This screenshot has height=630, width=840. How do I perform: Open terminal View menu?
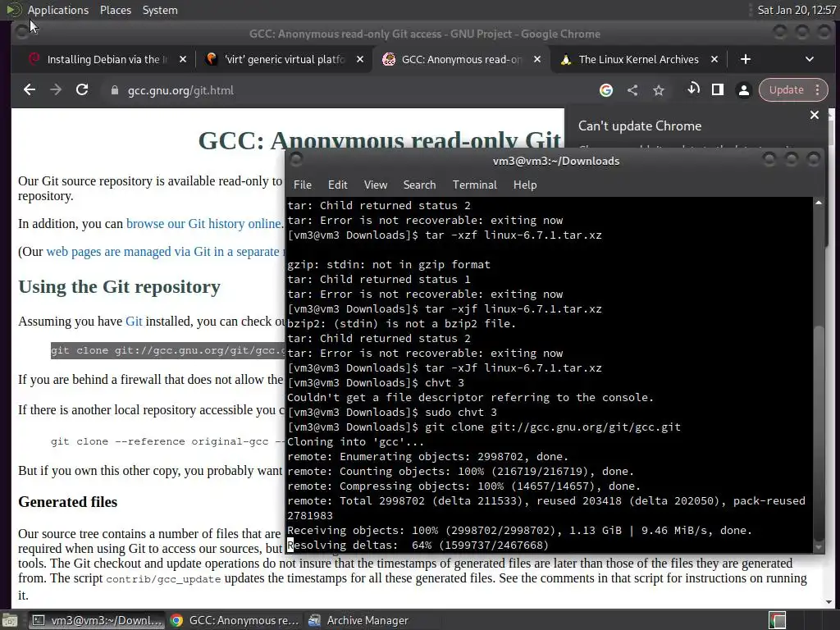pyautogui.click(x=376, y=185)
